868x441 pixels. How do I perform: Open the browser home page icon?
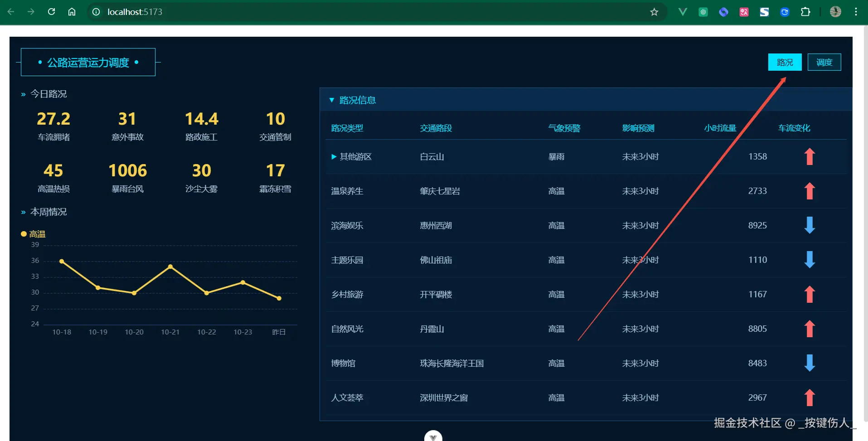coord(72,12)
